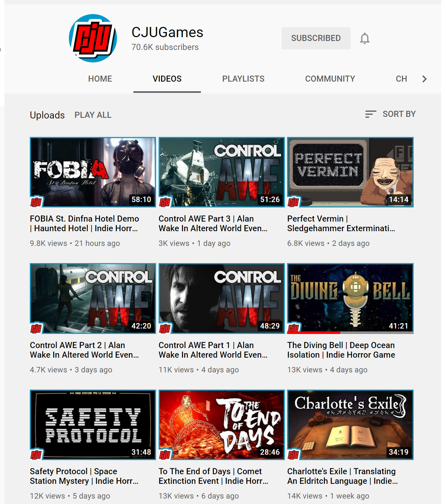Expand more channel tabs with right chevron
This screenshot has height=504, width=446.
coord(424,79)
